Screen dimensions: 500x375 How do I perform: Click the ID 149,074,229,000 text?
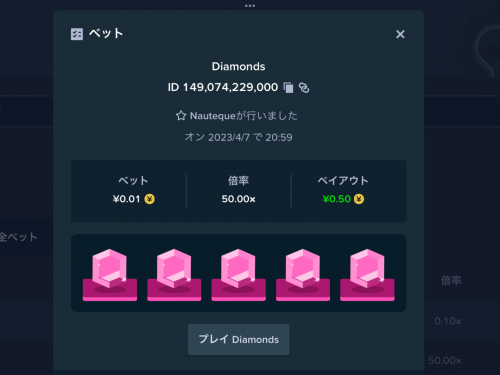point(223,87)
